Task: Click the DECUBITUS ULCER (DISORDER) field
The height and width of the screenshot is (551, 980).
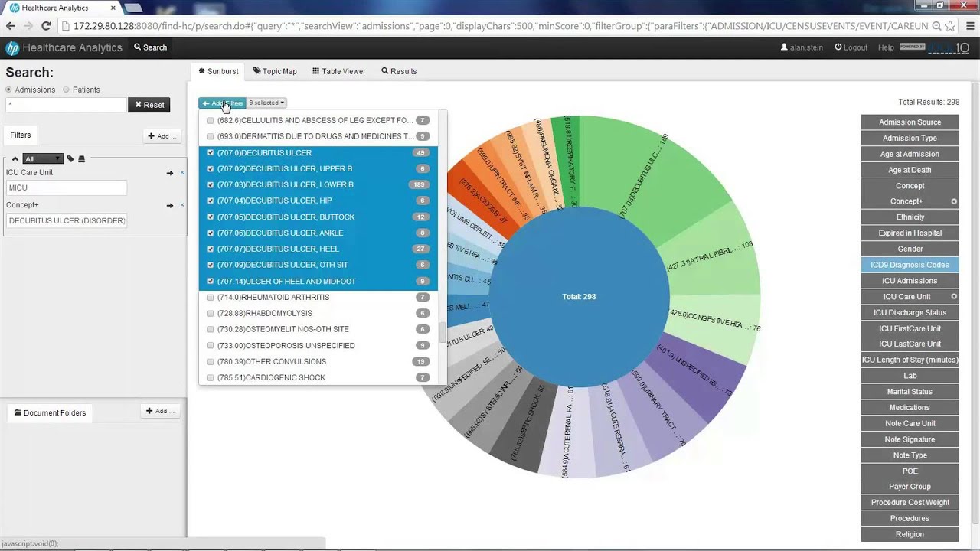Action: click(67, 220)
